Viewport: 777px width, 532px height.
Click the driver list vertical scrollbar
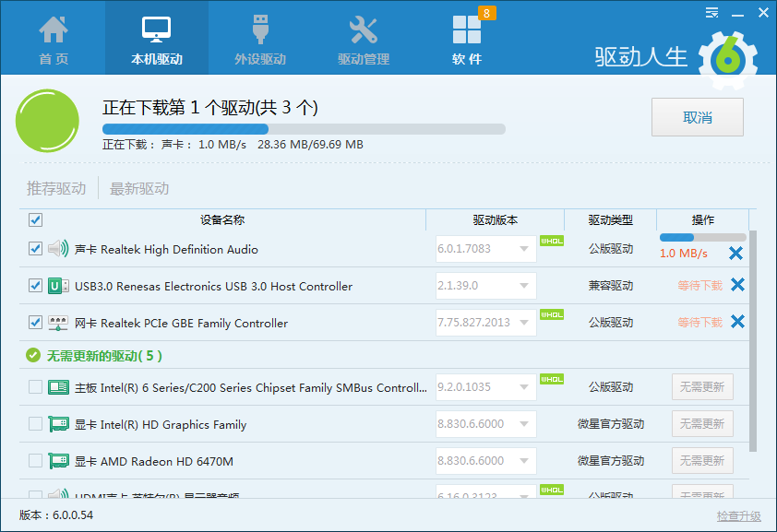(753, 341)
